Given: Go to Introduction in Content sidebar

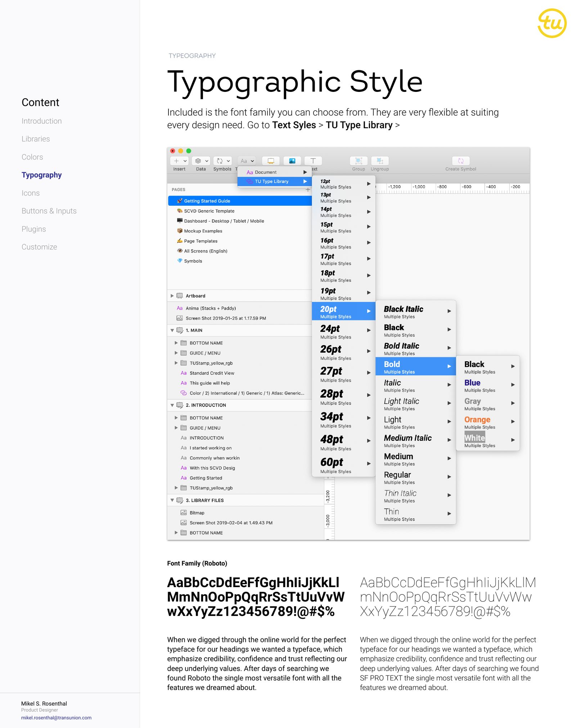Looking at the screenshot, I should tap(42, 121).
